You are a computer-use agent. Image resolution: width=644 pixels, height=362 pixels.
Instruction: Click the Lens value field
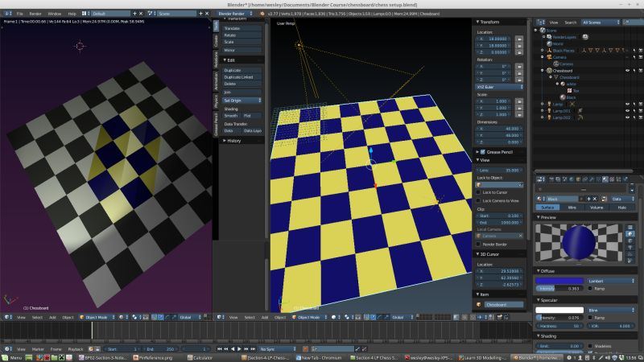499,170
